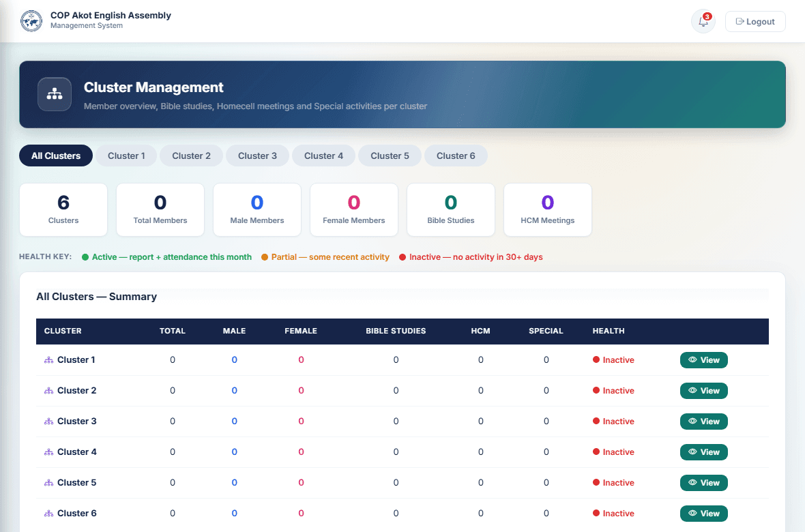Click the Cluster 1 row hierarchy icon

click(48, 360)
